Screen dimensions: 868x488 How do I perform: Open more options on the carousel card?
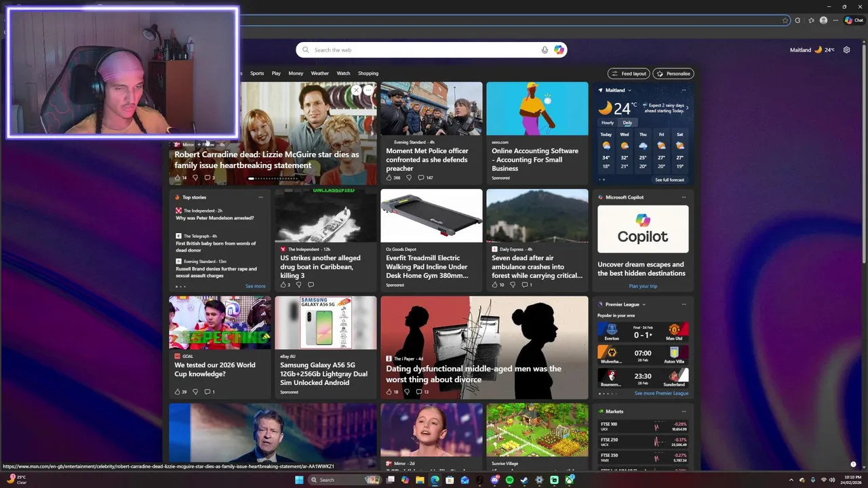pos(368,90)
